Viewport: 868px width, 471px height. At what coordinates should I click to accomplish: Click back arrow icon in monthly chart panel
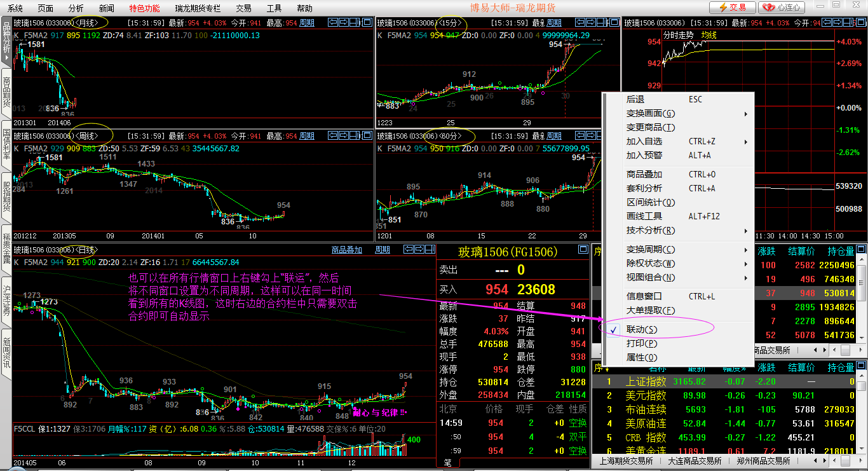click(x=332, y=22)
